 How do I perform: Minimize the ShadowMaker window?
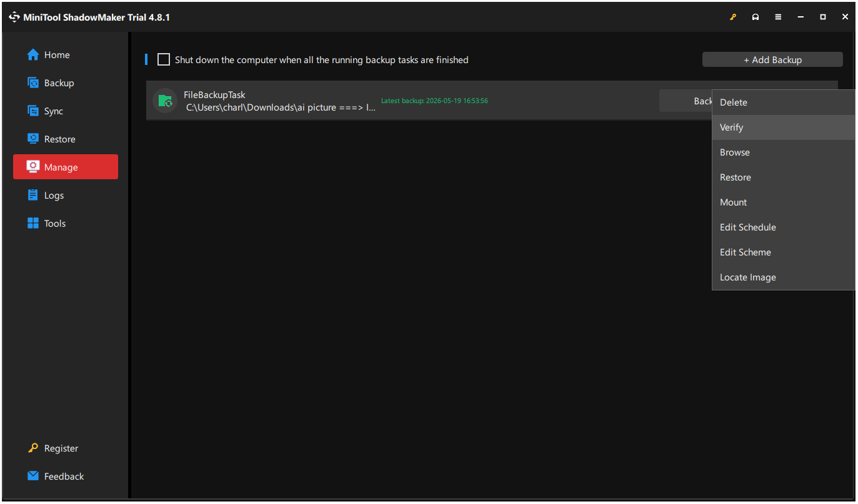(x=801, y=17)
